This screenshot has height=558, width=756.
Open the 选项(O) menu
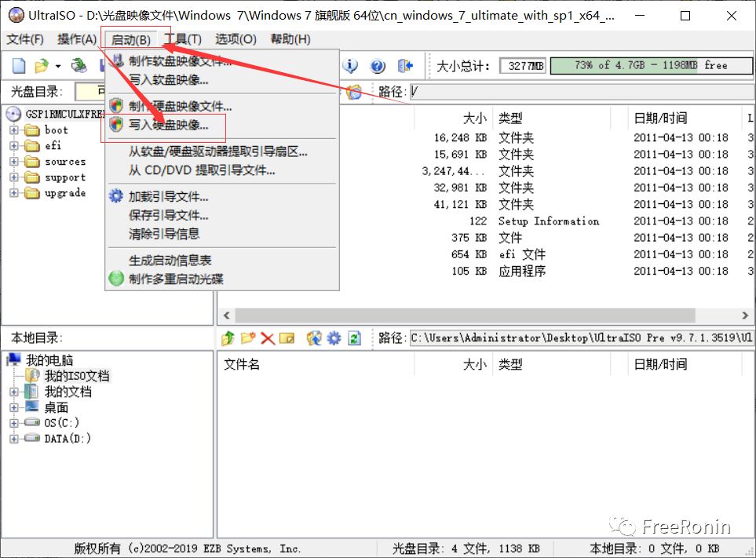(x=236, y=39)
